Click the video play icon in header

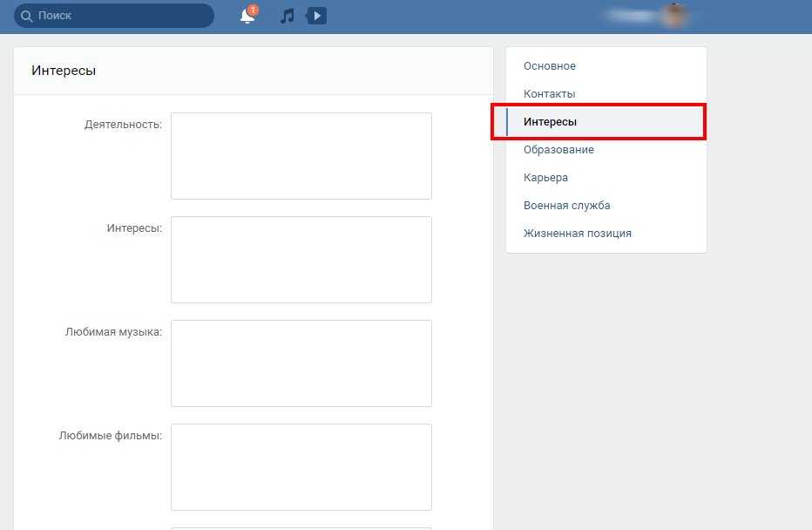pos(316,16)
